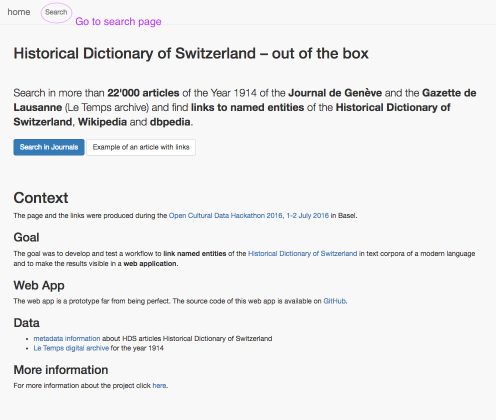The width and height of the screenshot is (496, 420).
Task: Open the metadata information link
Action: pyautogui.click(x=67, y=339)
